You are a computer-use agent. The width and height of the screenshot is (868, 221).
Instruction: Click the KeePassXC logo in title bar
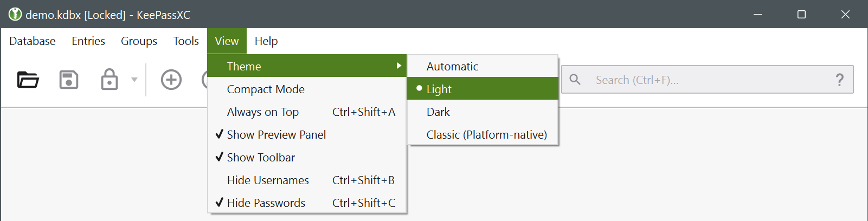(x=15, y=15)
